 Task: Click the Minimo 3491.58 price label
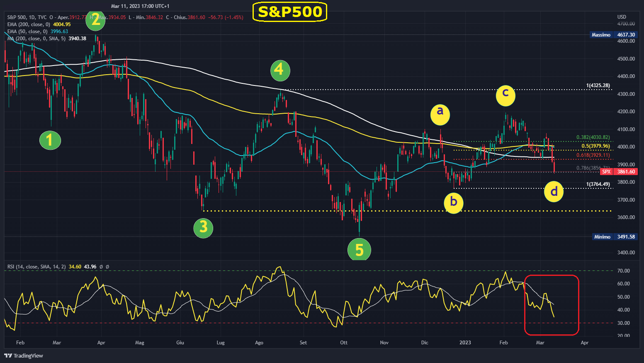point(615,237)
